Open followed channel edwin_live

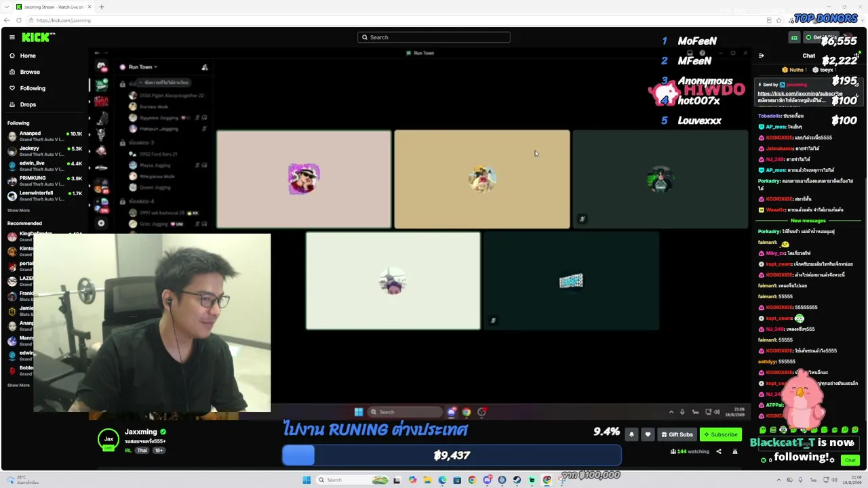tap(45, 166)
